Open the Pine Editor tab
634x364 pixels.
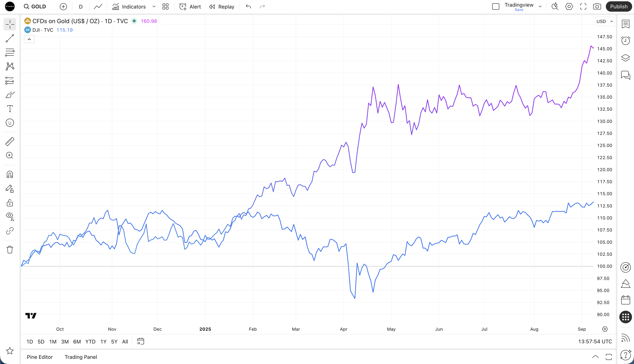(40, 357)
